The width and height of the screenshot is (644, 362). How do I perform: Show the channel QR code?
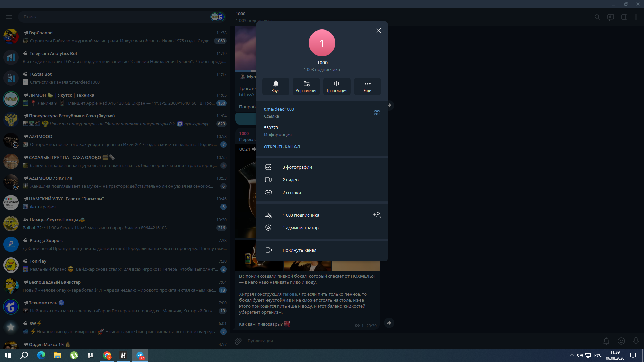coord(377,113)
